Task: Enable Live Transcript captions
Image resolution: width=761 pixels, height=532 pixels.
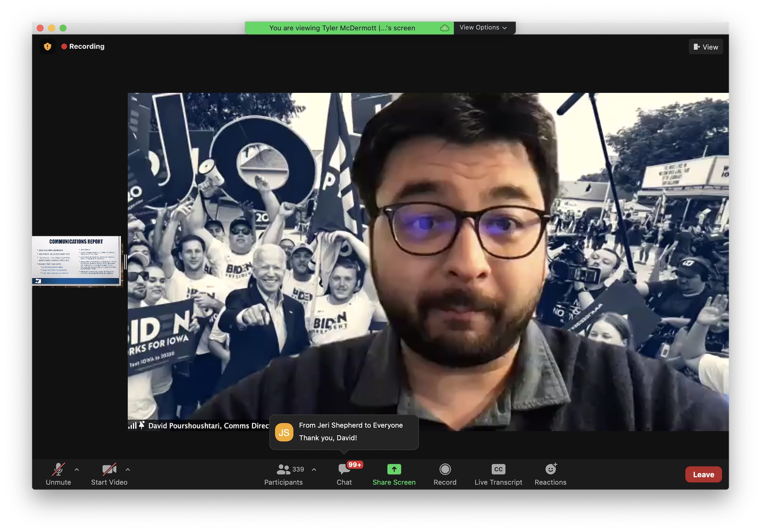Action: pyautogui.click(x=498, y=474)
